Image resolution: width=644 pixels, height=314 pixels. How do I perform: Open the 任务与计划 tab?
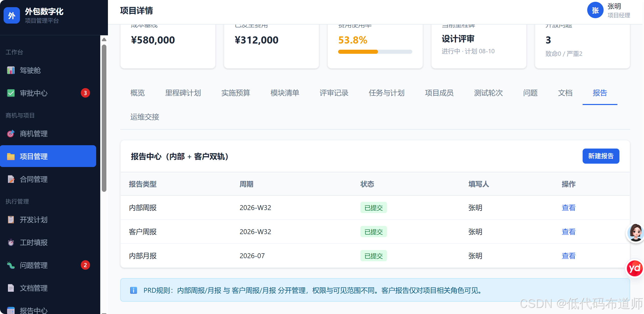pyautogui.click(x=387, y=93)
